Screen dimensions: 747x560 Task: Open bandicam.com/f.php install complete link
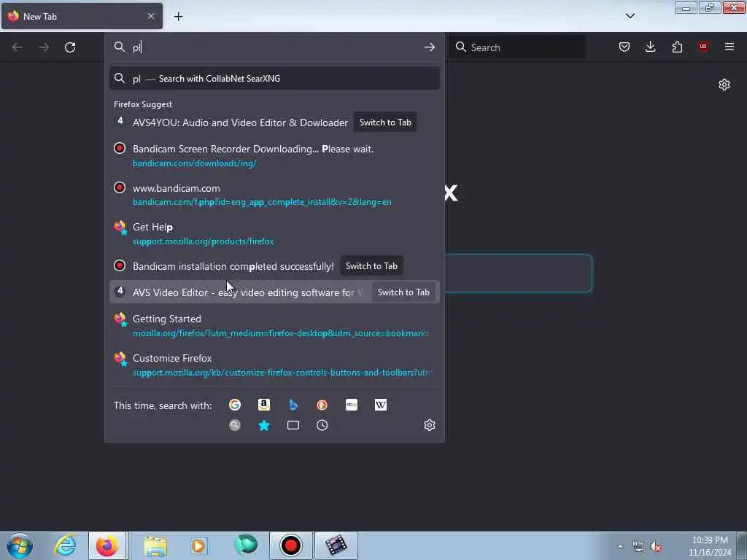pos(262,202)
